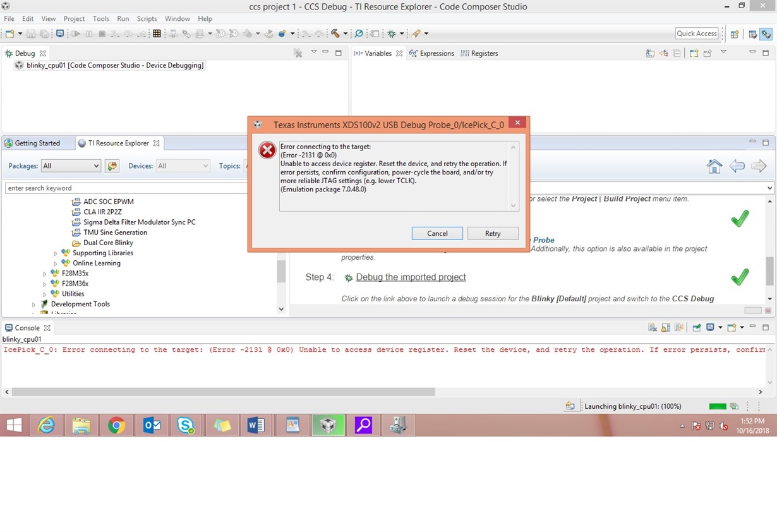The image size is (777, 532).
Task: Click the TI Resource Explorer home icon
Action: (714, 166)
